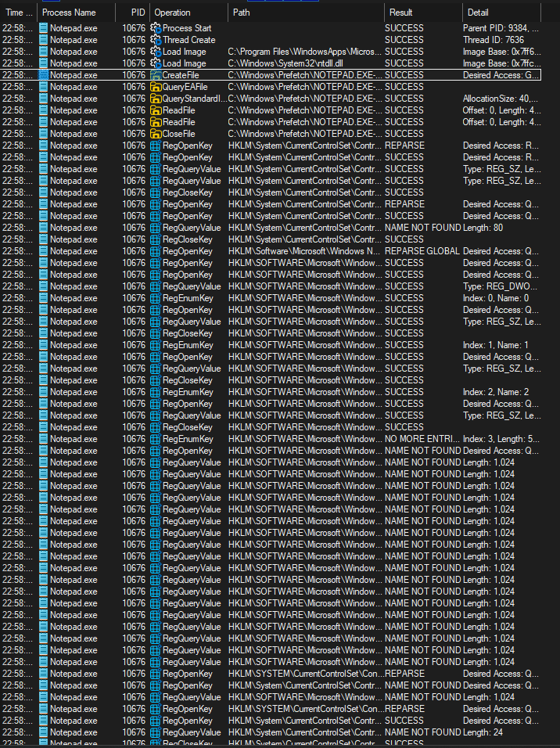Click the CreateFile operation icon
Viewport: 560px width, 748px height.
click(x=156, y=75)
